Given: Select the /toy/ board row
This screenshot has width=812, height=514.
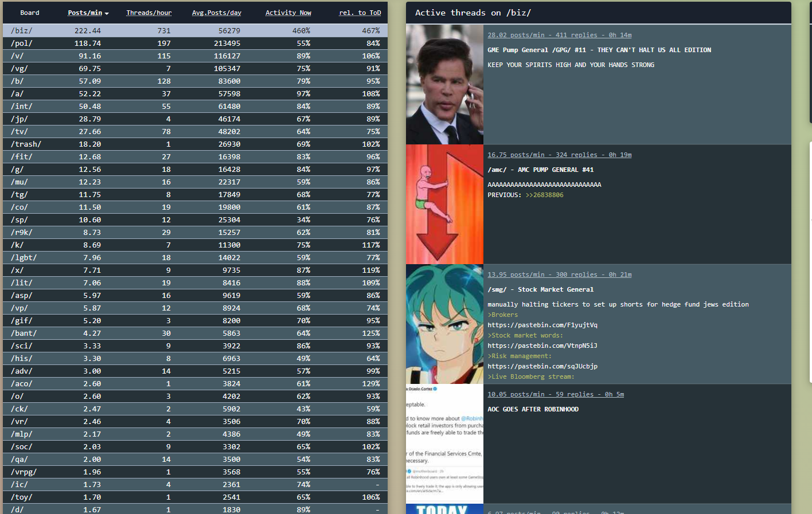Looking at the screenshot, I should [195, 497].
